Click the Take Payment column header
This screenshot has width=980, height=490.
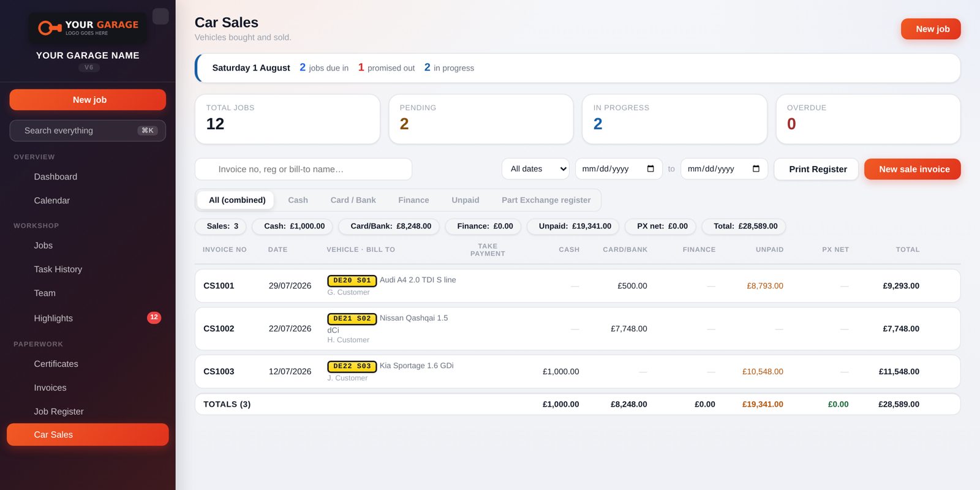(x=488, y=250)
